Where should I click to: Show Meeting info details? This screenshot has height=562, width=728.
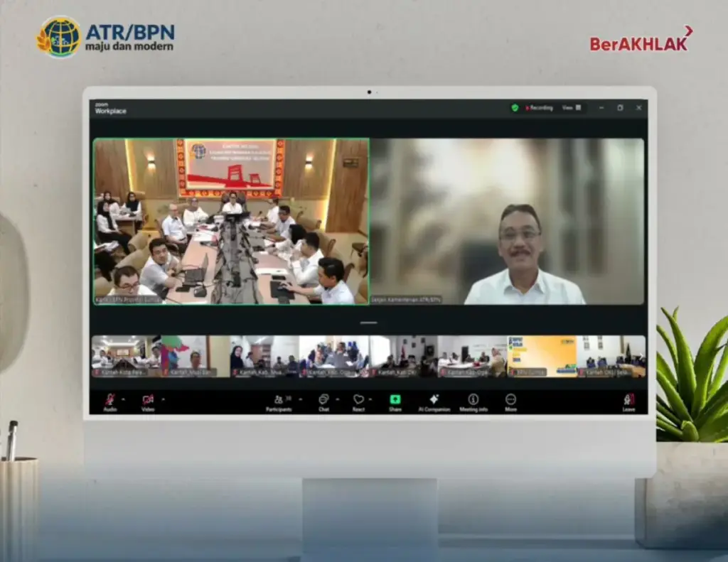tap(473, 401)
